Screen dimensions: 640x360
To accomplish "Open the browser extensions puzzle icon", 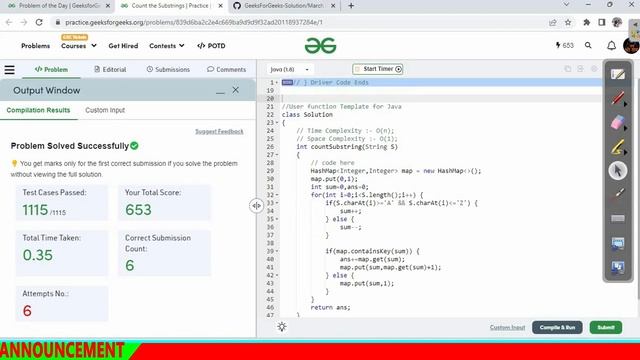I will 587,22.
